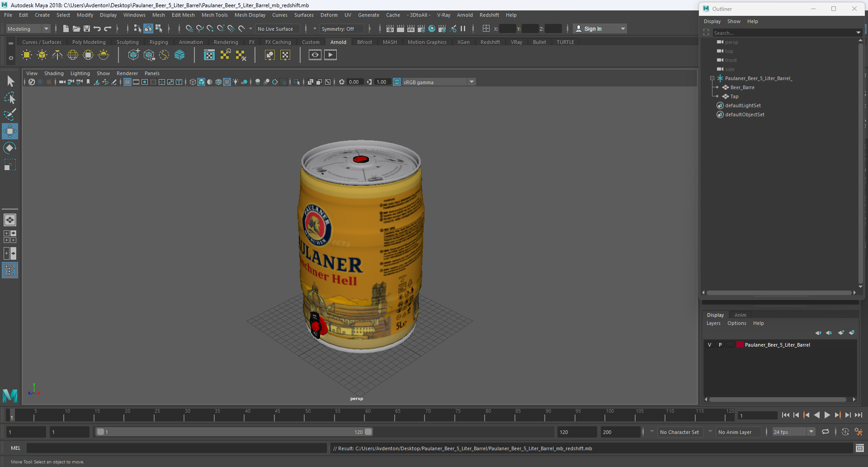Screen dimensions: 868x467
Task: Collapse Paulaner_Beer_5_Liter_Barrel_ group in Outliner
Action: [712, 78]
